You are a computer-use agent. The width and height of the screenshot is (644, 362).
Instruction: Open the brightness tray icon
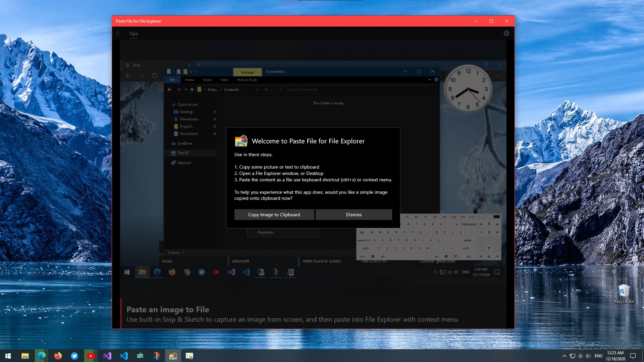pyautogui.click(x=580, y=356)
